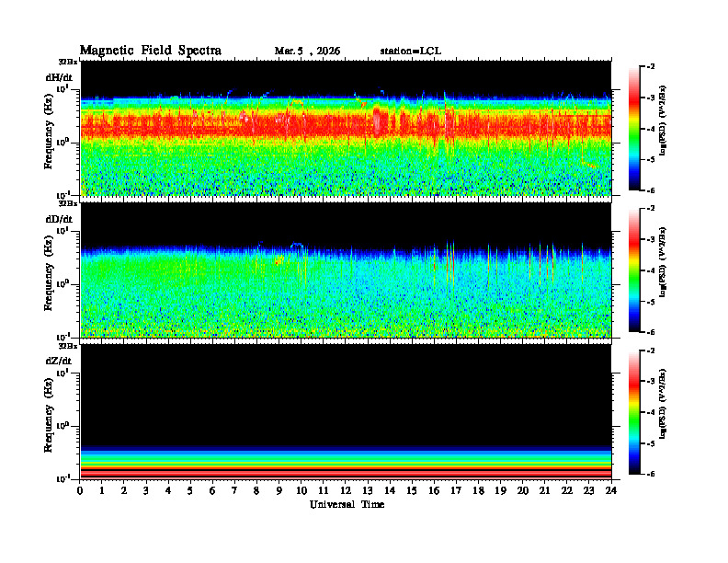Click the hour 20 tick label on the time axis
The height and width of the screenshot is (563, 728).
tap(523, 490)
